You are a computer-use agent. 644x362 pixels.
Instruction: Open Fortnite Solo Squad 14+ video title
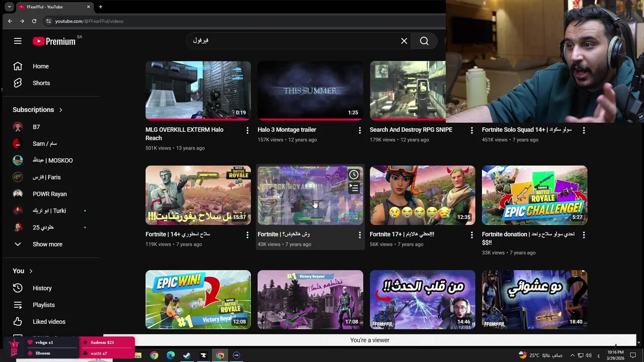point(527,130)
